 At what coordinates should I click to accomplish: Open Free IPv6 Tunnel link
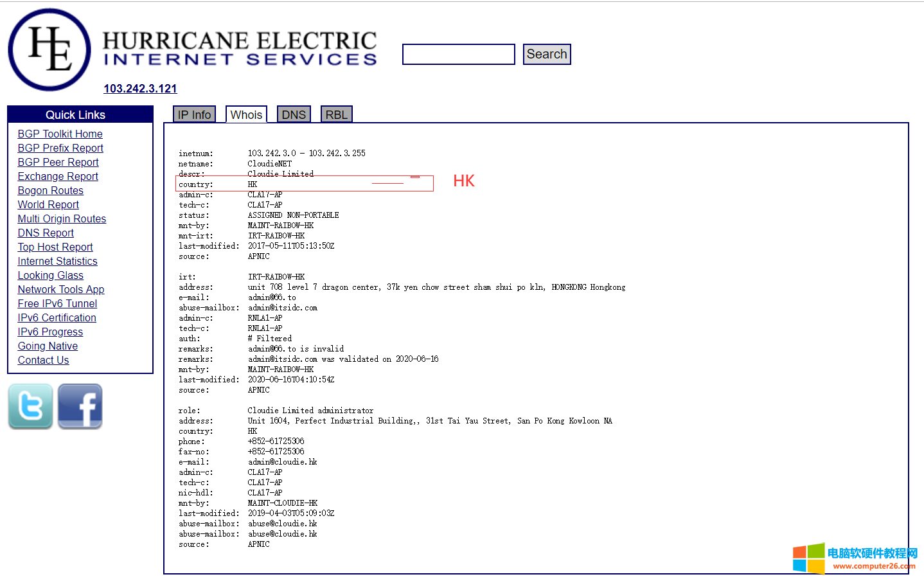click(57, 303)
